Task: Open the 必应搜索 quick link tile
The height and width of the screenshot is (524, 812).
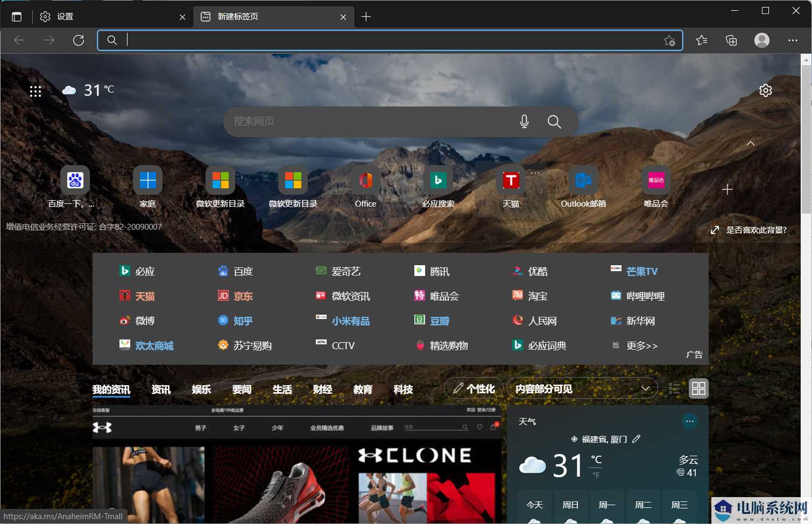Action: pyautogui.click(x=438, y=187)
